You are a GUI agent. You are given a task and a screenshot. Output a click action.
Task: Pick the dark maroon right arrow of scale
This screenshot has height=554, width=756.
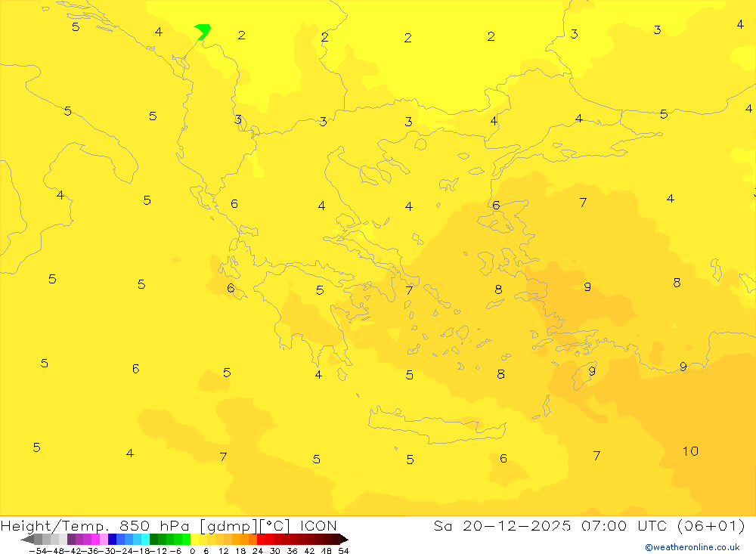[344, 539]
